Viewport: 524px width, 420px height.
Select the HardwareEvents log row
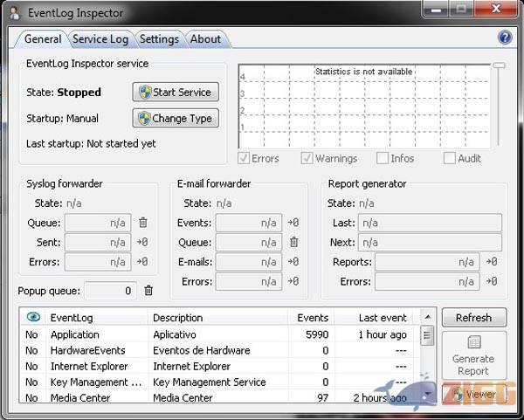[x=220, y=350]
